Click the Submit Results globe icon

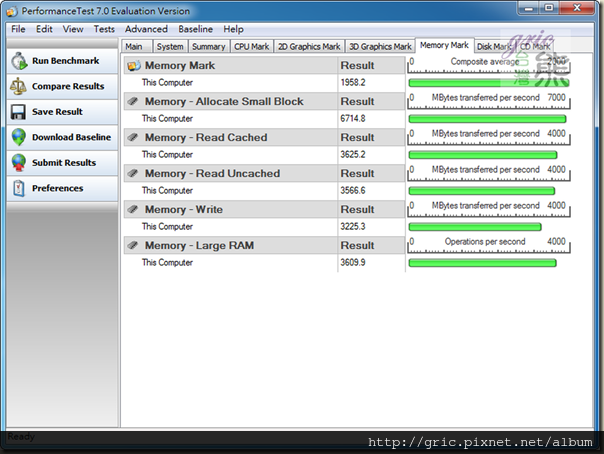[18, 163]
